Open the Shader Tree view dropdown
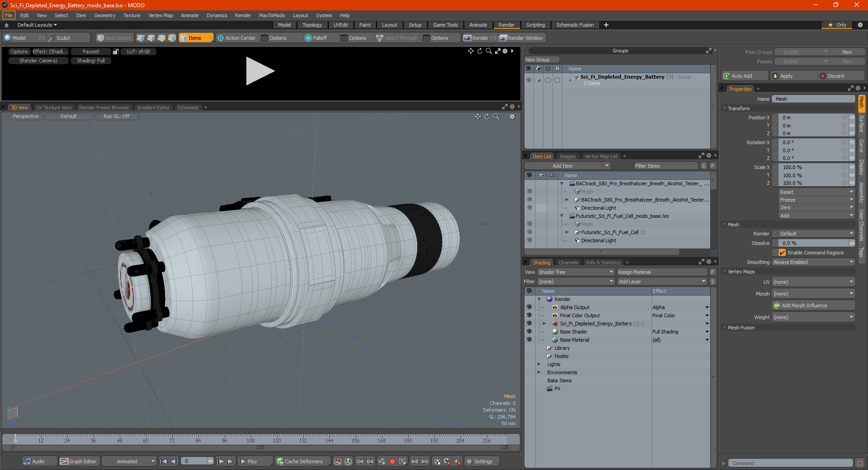 click(576, 272)
